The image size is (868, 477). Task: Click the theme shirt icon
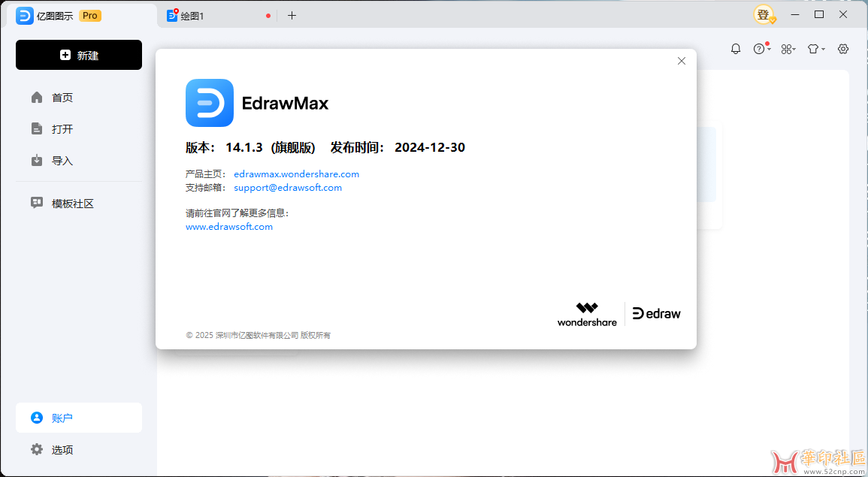click(813, 48)
